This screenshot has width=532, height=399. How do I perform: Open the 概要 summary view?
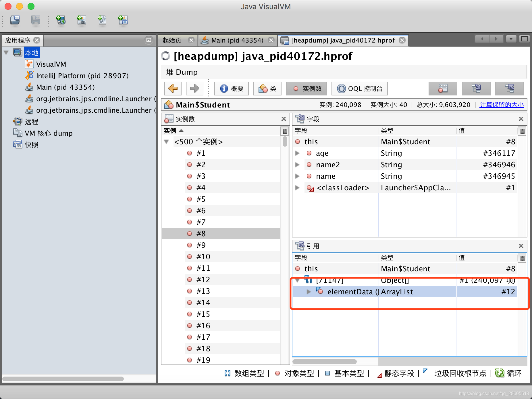tap(232, 88)
